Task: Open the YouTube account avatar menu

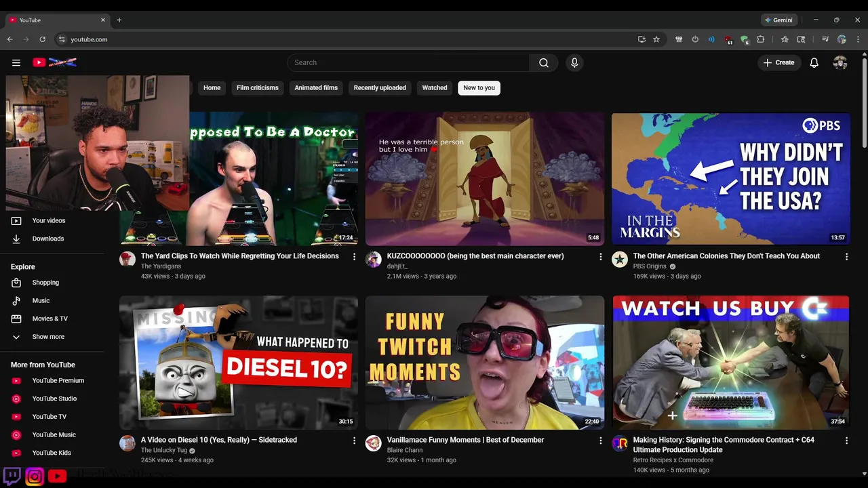Action: coord(840,62)
